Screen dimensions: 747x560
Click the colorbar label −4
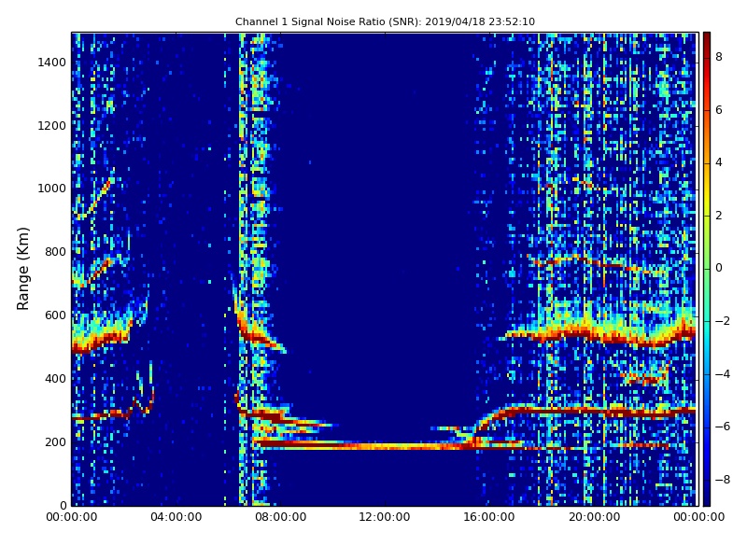723,374
